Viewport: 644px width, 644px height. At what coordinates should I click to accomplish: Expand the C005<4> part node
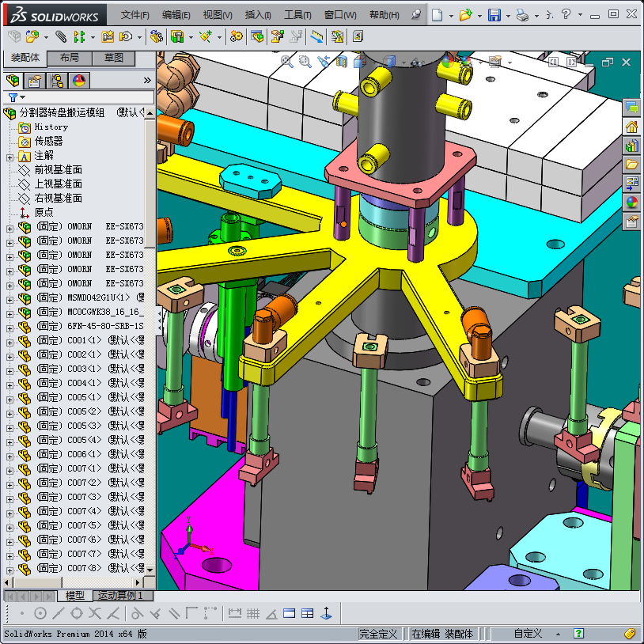click(9, 442)
